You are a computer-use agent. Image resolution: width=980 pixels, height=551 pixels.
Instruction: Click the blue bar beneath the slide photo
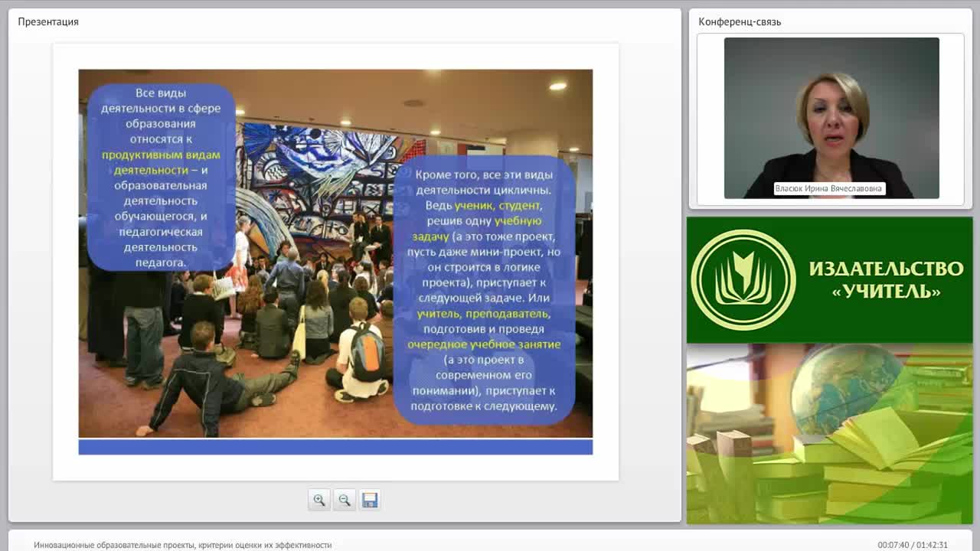[x=335, y=447]
